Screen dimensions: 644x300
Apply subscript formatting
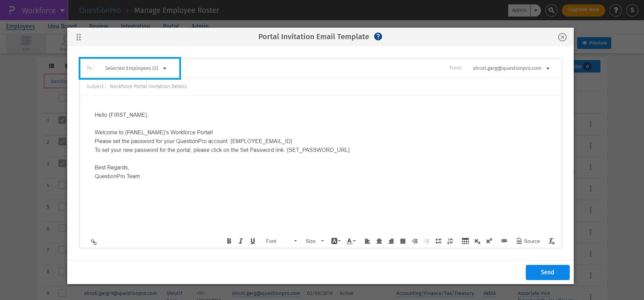[x=477, y=241]
